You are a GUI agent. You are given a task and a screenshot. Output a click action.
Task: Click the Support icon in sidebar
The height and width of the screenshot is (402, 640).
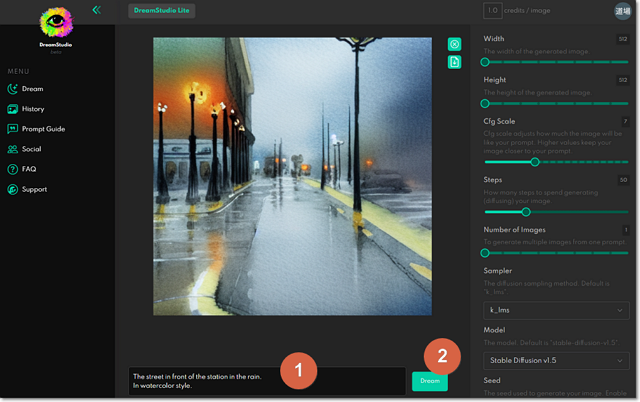pos(12,189)
